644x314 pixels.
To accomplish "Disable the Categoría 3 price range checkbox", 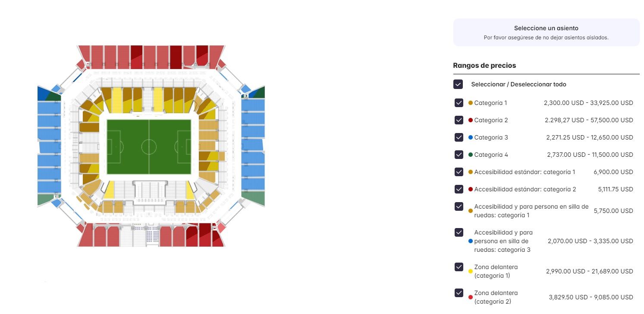I will point(459,137).
